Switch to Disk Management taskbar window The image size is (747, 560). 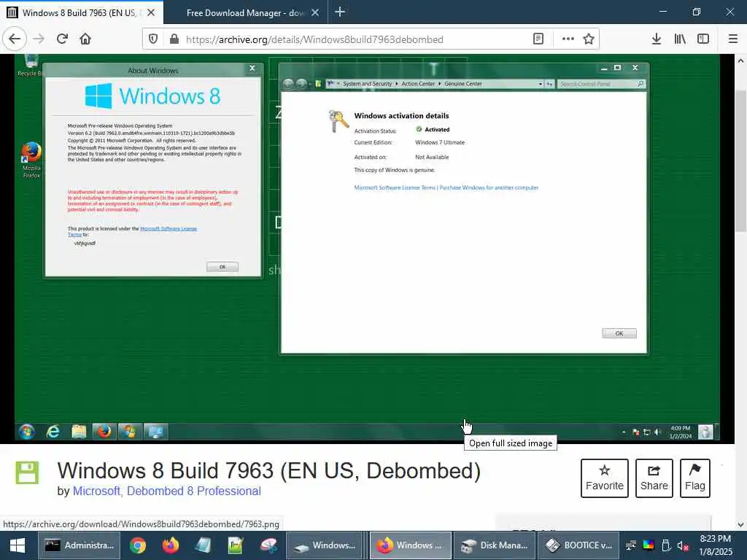(495, 545)
